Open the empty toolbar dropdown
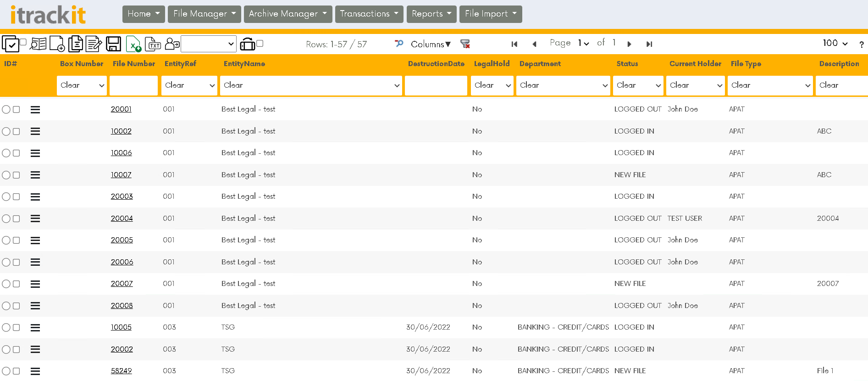 [209, 44]
